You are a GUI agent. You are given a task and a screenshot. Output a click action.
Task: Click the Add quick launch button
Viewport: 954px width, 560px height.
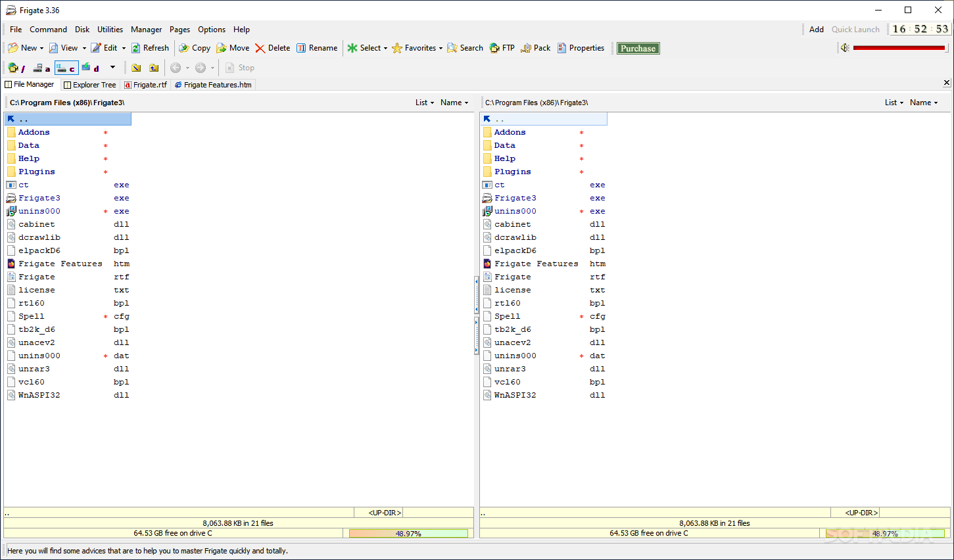point(817,30)
